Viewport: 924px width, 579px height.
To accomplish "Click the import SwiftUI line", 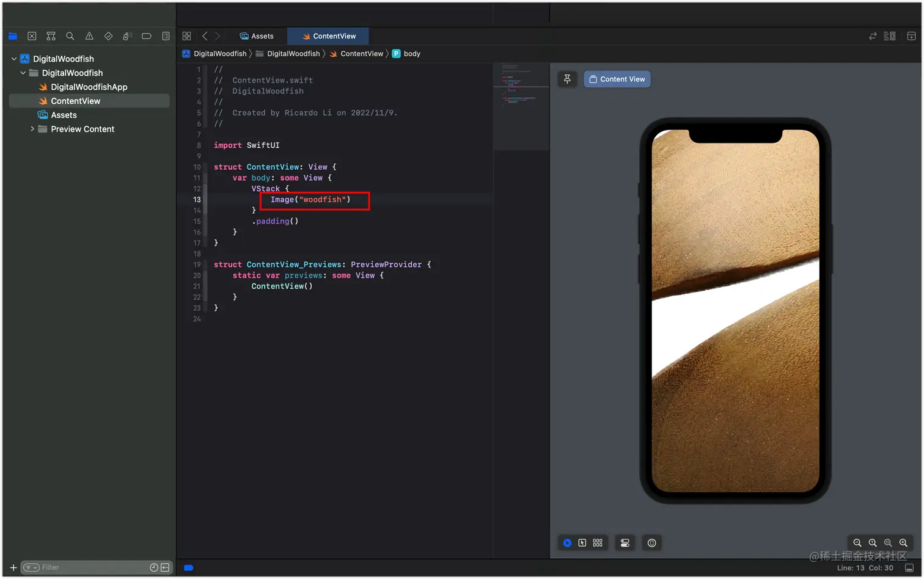I will [x=246, y=145].
